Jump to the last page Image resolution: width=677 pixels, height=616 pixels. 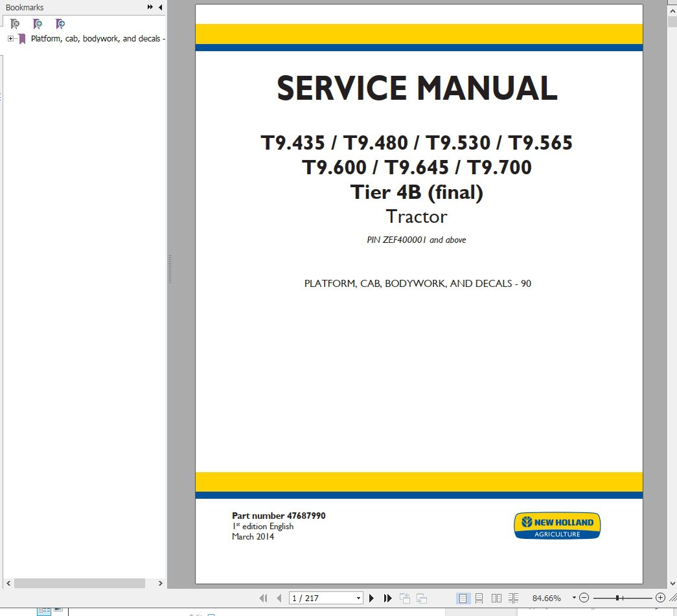pyautogui.click(x=387, y=598)
